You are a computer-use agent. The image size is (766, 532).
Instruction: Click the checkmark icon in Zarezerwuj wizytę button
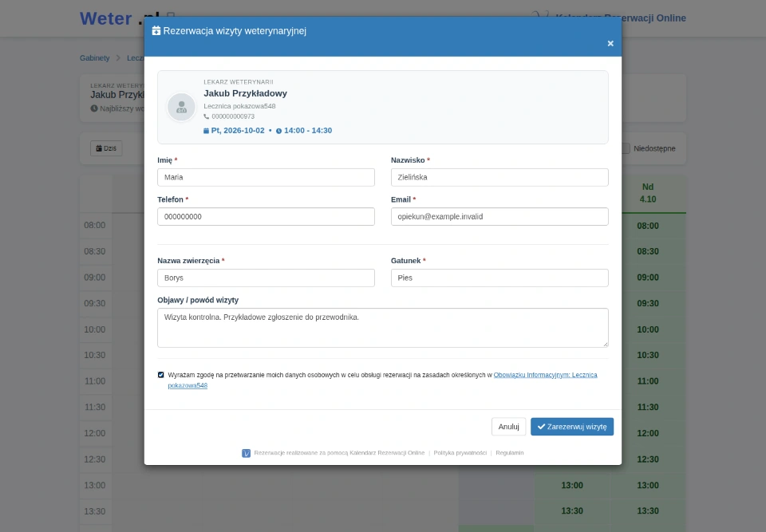(541, 427)
